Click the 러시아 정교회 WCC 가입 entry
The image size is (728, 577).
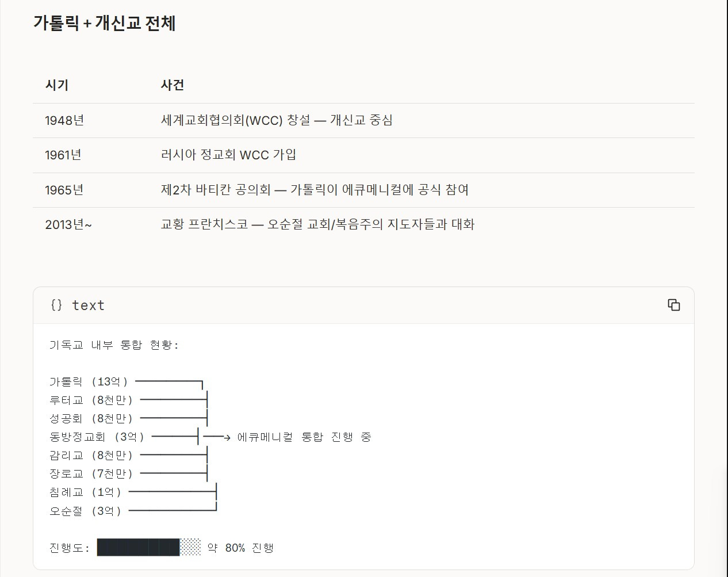[228, 155]
